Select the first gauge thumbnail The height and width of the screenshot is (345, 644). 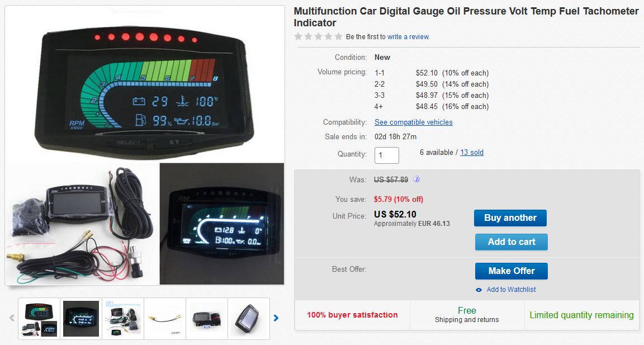tap(39, 319)
